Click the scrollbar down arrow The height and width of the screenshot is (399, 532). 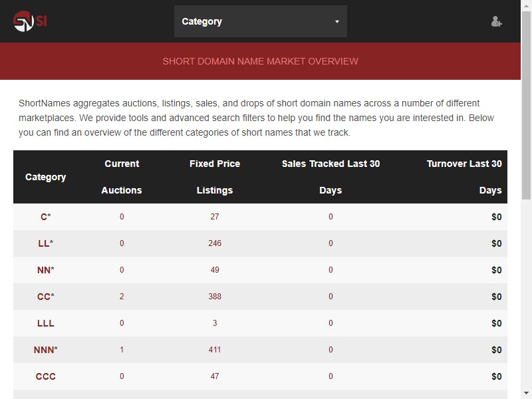tap(526, 393)
